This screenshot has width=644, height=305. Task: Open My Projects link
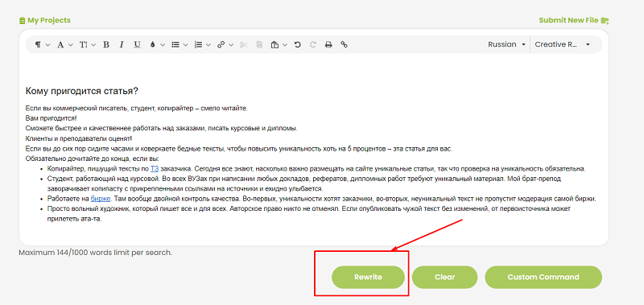click(49, 20)
